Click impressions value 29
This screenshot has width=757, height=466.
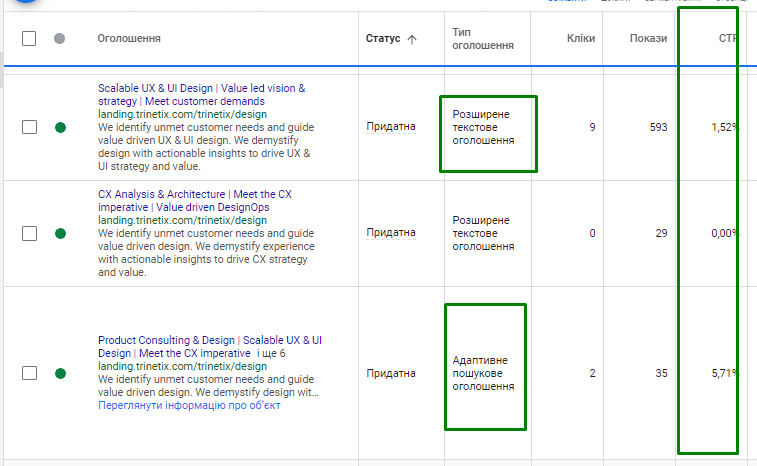[x=661, y=233]
